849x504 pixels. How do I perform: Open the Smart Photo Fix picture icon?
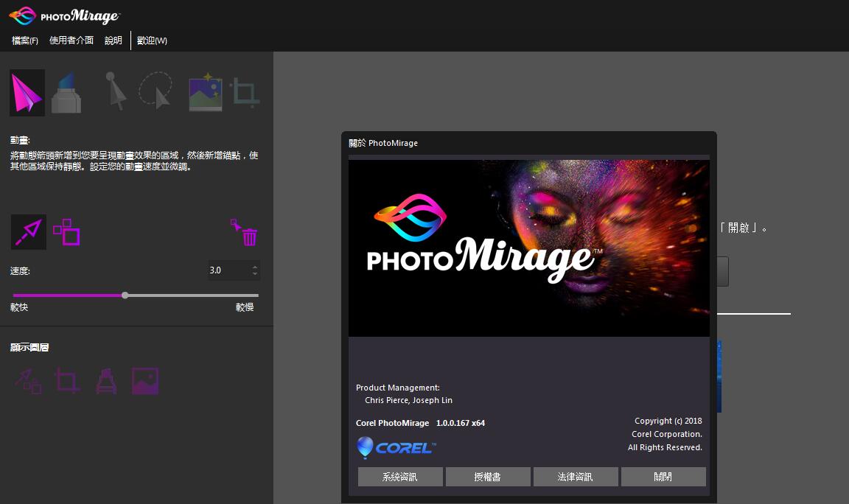pos(205,92)
